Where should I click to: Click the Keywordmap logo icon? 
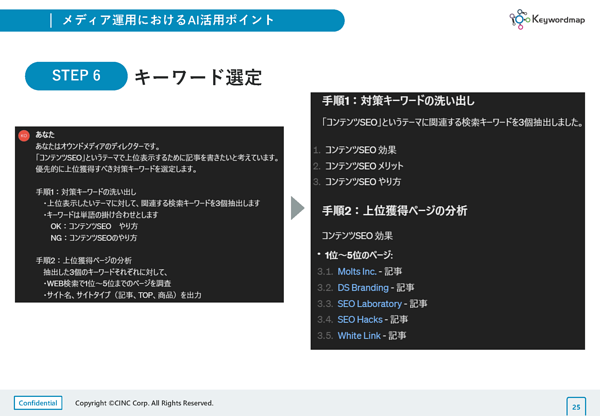519,19
